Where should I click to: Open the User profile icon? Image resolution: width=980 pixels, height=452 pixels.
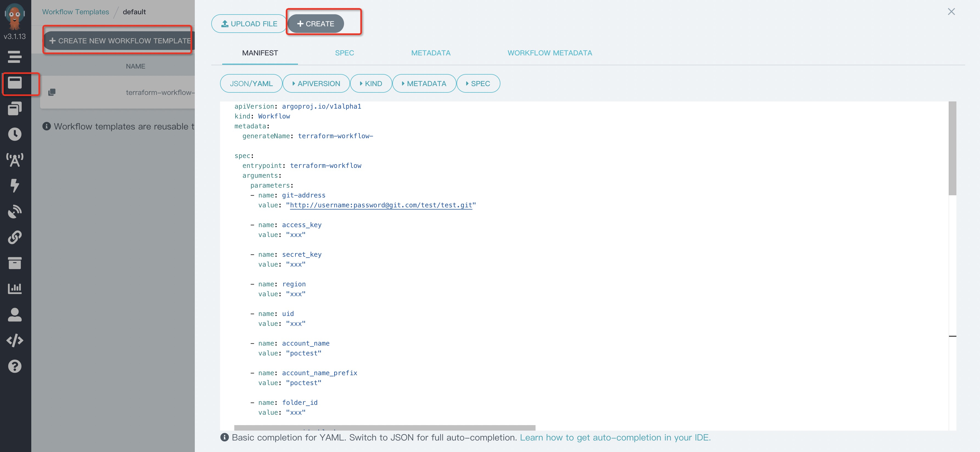15,314
